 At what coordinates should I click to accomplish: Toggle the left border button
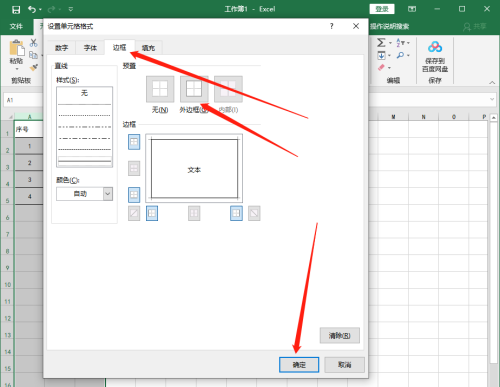click(x=152, y=213)
